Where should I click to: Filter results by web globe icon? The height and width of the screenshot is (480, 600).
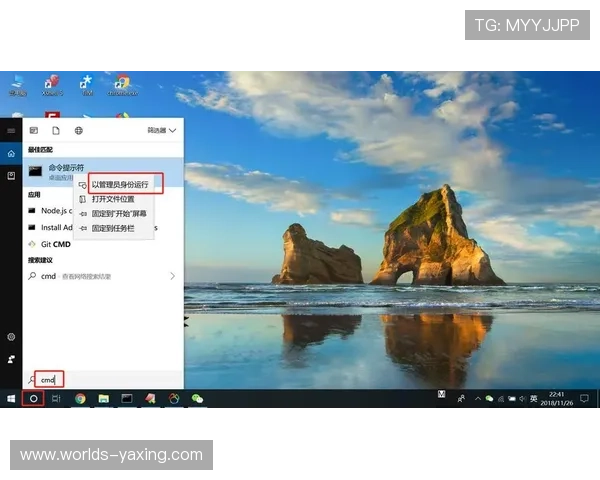[x=78, y=130]
